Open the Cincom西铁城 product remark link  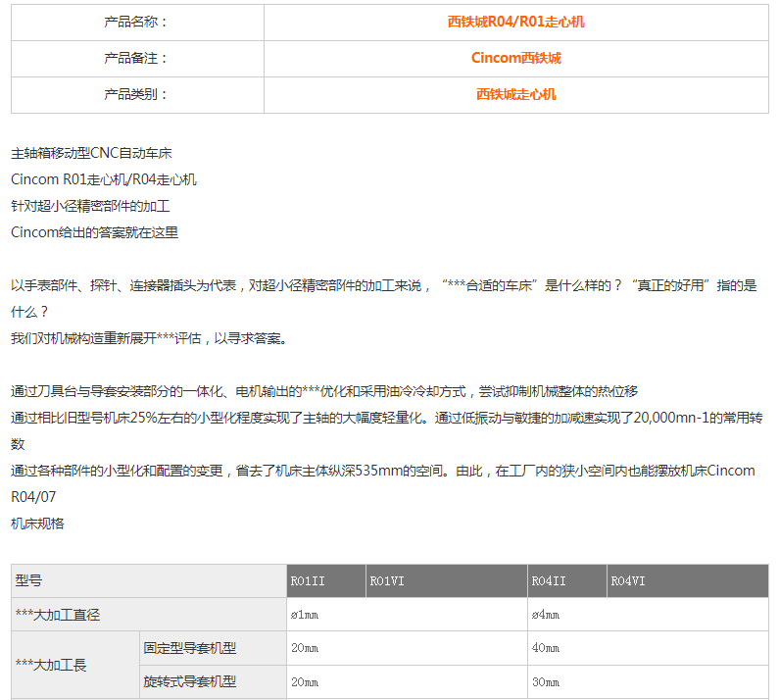point(515,58)
